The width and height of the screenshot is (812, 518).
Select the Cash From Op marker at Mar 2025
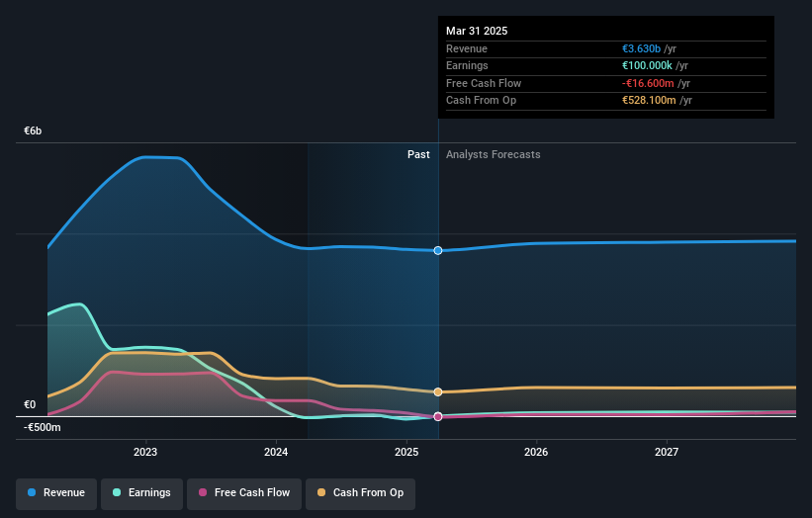click(x=438, y=392)
